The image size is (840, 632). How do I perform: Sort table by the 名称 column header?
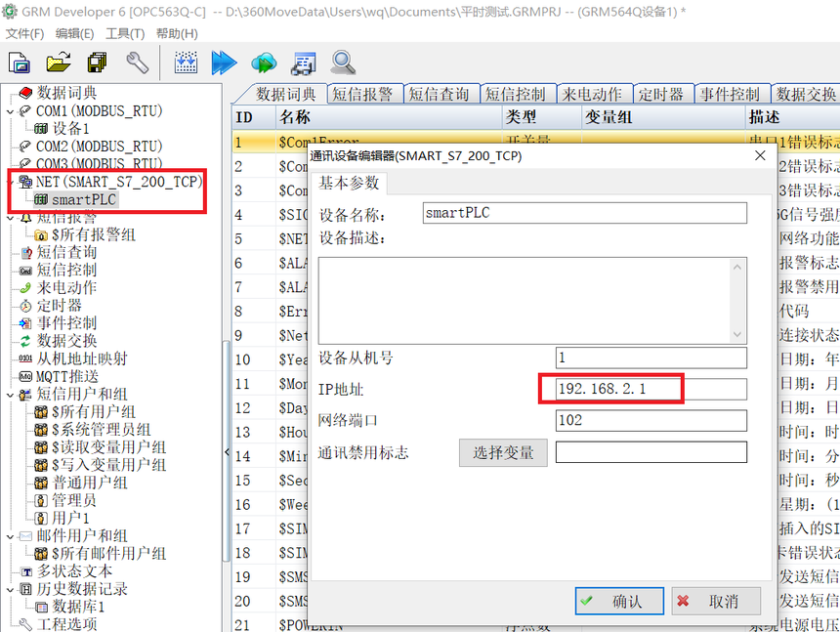[389, 117]
